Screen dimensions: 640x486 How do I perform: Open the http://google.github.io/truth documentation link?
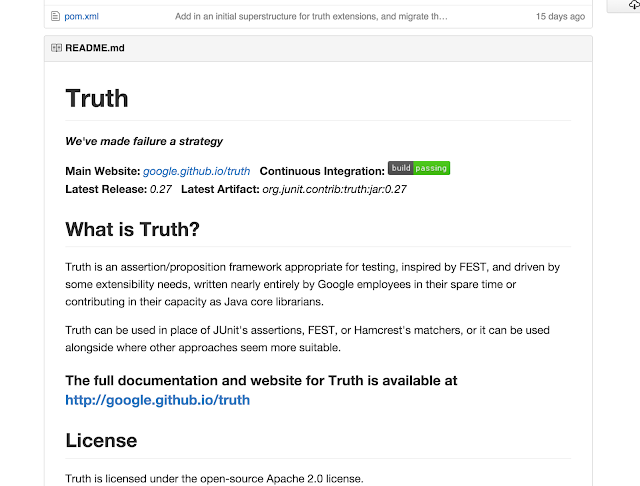pyautogui.click(x=158, y=400)
